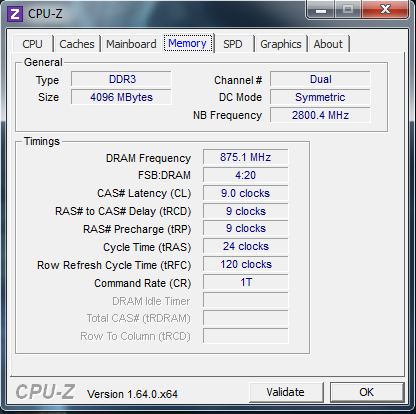Click the DDR3 memory type field
This screenshot has width=416, height=414.
click(x=121, y=79)
